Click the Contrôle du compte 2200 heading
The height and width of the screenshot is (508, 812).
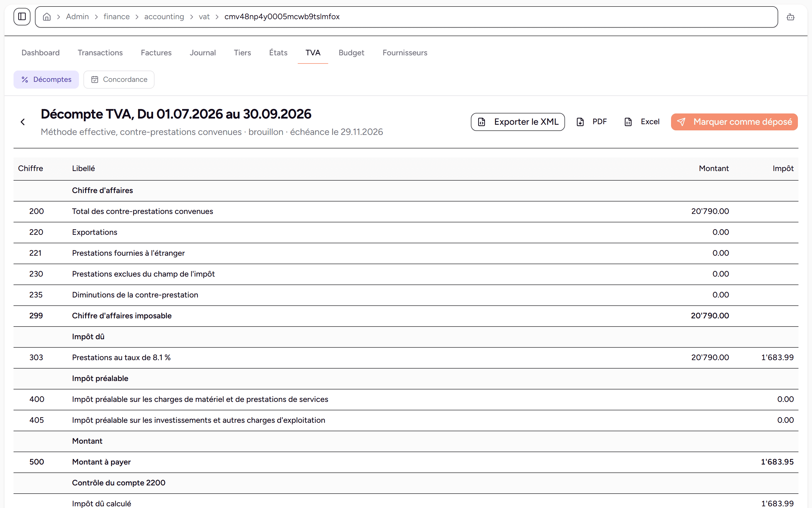(118, 483)
